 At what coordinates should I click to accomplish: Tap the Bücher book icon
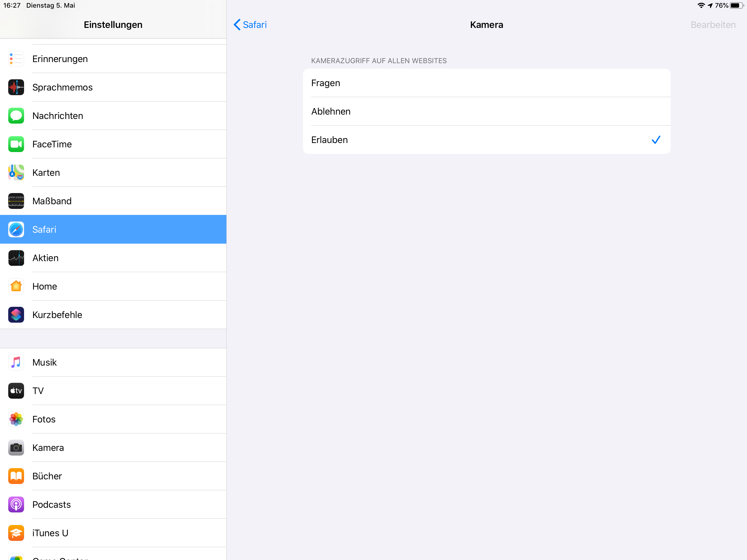[16, 476]
